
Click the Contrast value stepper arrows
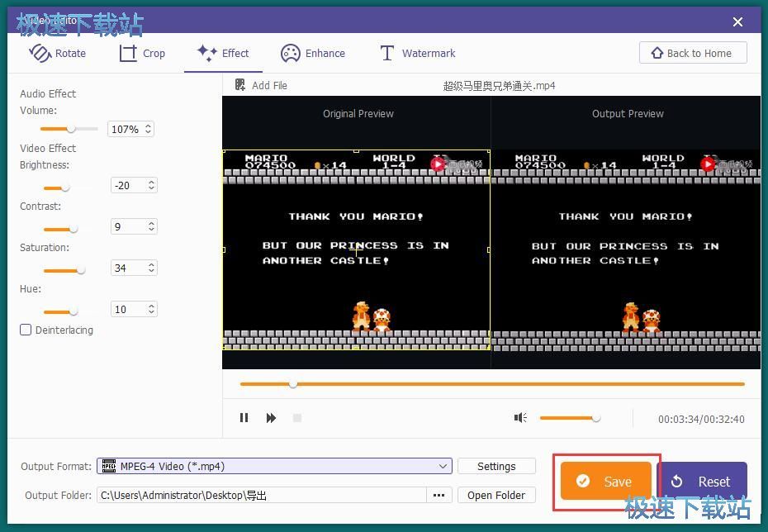(x=151, y=226)
